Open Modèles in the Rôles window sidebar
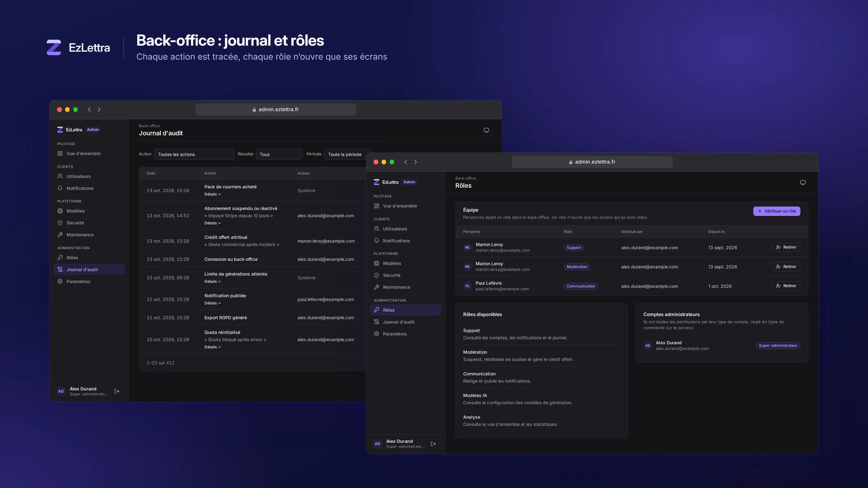 406,263
